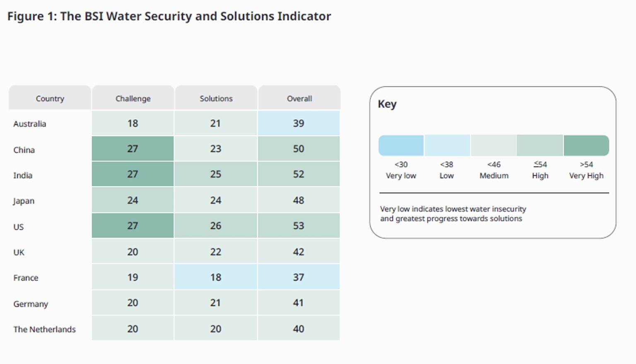636x364 pixels.
Task: Click the US Overall score of 53
Action: tap(299, 226)
